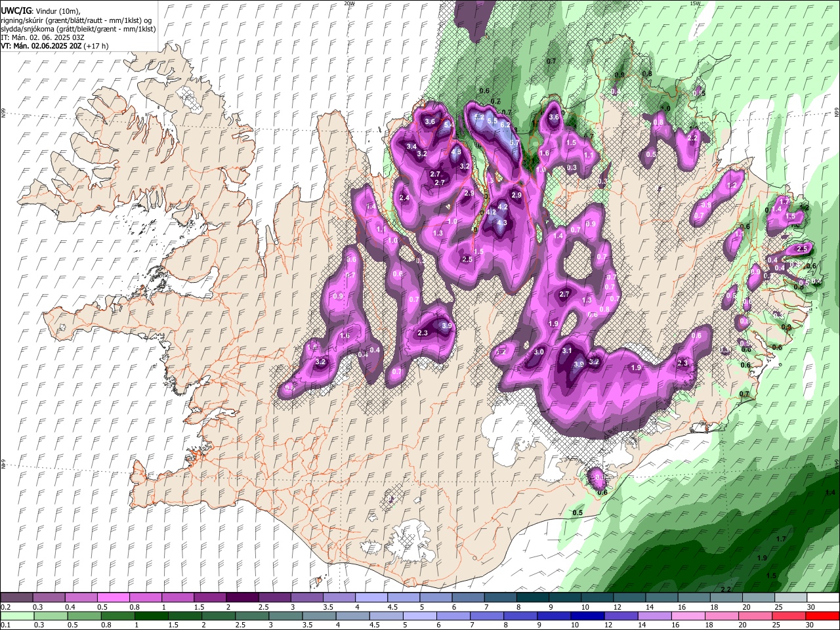840x630 pixels.
Task: Click the 2.4 precipitation value on the map
Action: [404, 198]
